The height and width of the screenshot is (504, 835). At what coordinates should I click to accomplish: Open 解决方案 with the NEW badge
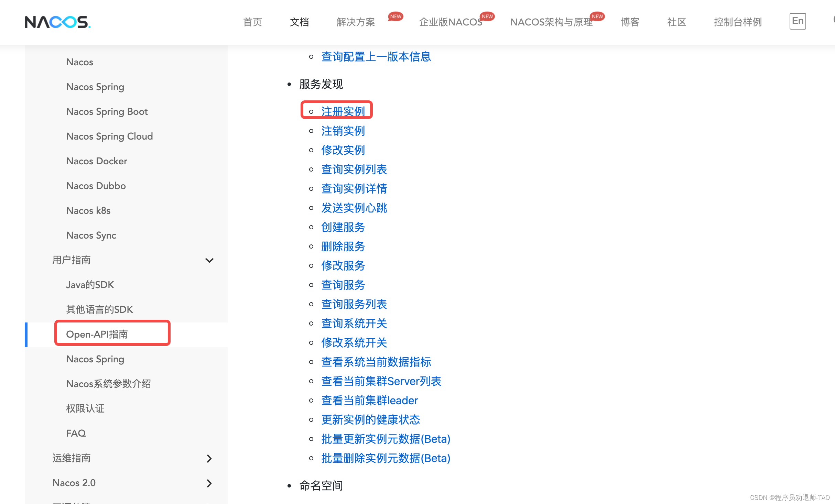[x=356, y=22]
